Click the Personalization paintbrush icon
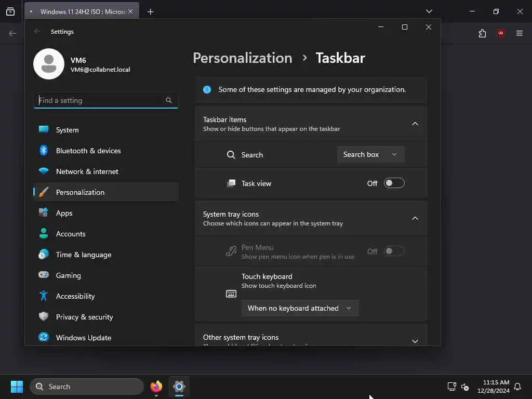 tap(44, 192)
